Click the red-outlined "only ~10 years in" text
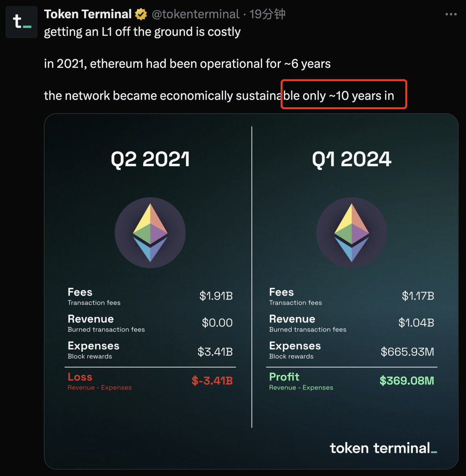This screenshot has width=466, height=476. (x=344, y=95)
